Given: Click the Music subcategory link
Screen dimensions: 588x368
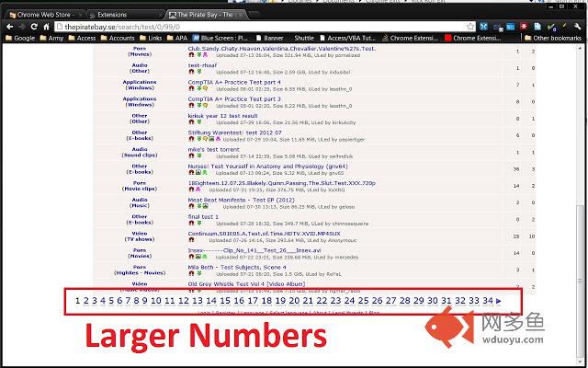Looking at the screenshot, I should [x=140, y=205].
